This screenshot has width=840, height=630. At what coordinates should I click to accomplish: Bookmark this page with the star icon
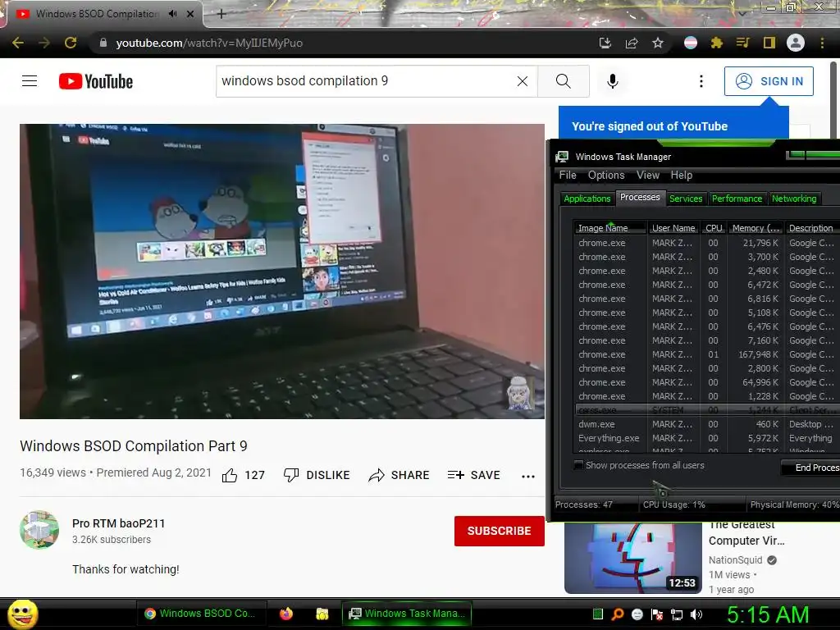pyautogui.click(x=658, y=43)
